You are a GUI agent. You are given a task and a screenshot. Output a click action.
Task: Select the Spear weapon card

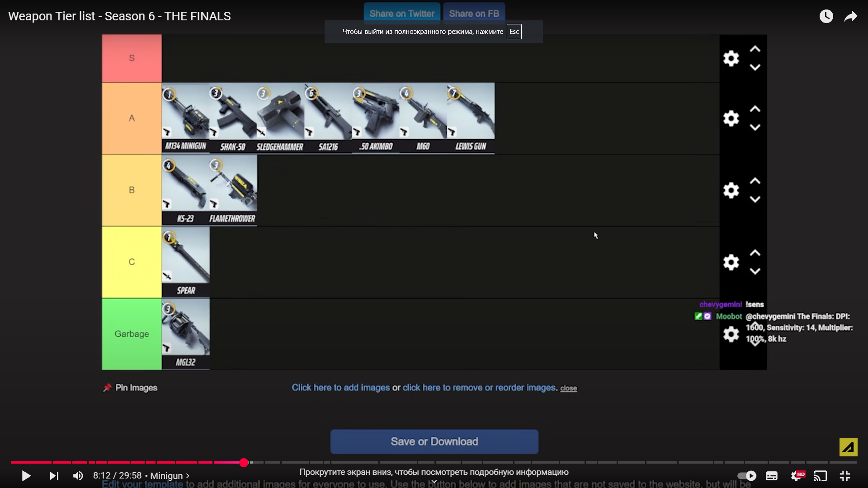tap(186, 262)
